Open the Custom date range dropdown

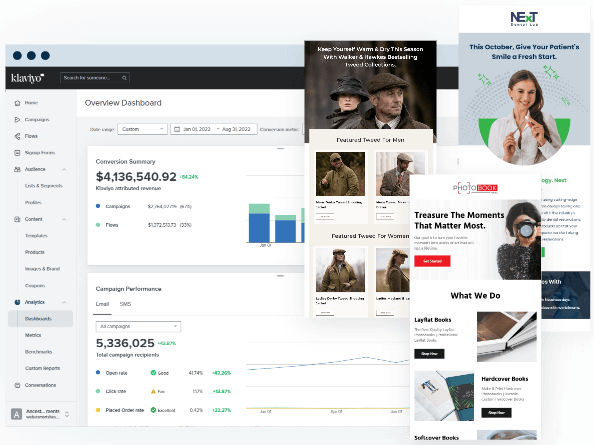(142, 129)
